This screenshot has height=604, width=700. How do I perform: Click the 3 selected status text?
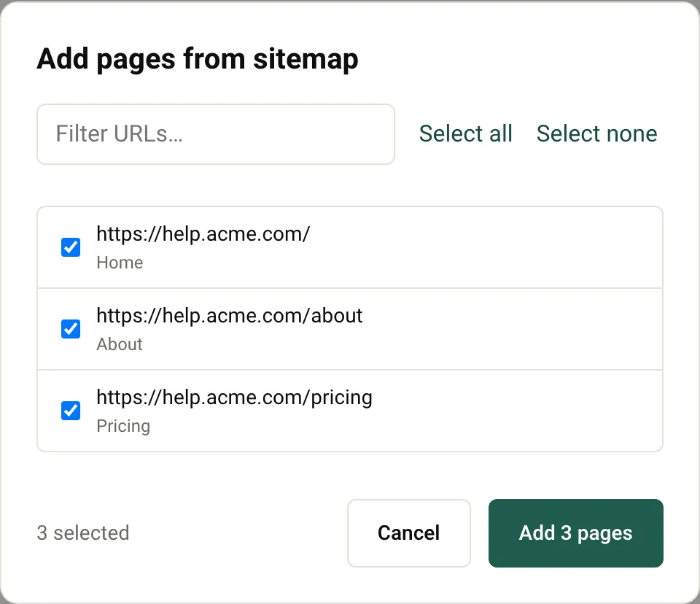[83, 533]
